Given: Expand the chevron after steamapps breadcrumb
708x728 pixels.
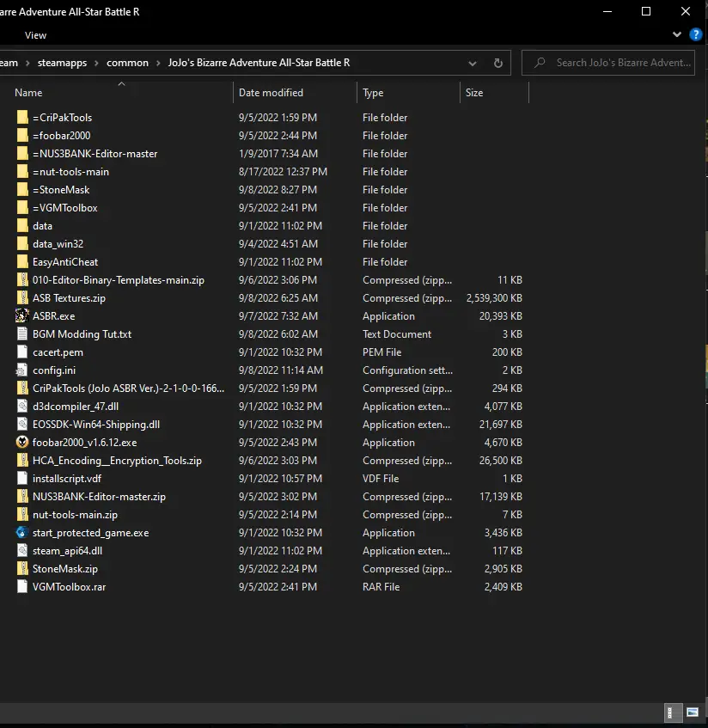Looking at the screenshot, I should [x=96, y=63].
